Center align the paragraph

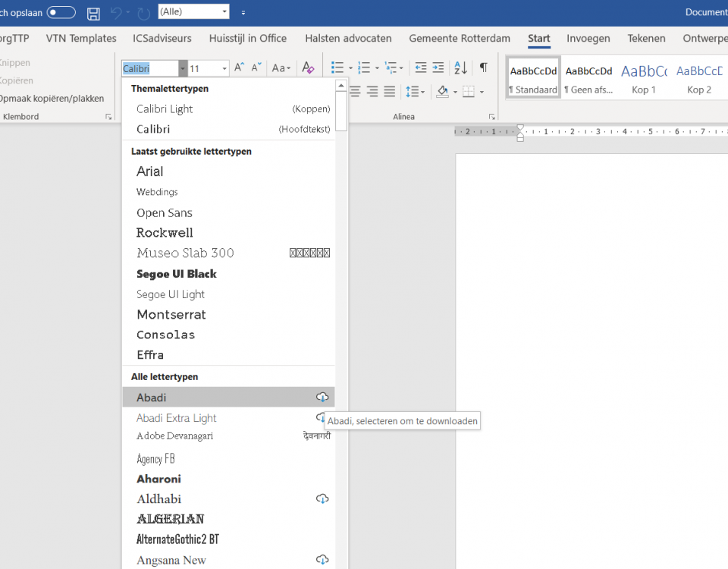[x=355, y=92]
